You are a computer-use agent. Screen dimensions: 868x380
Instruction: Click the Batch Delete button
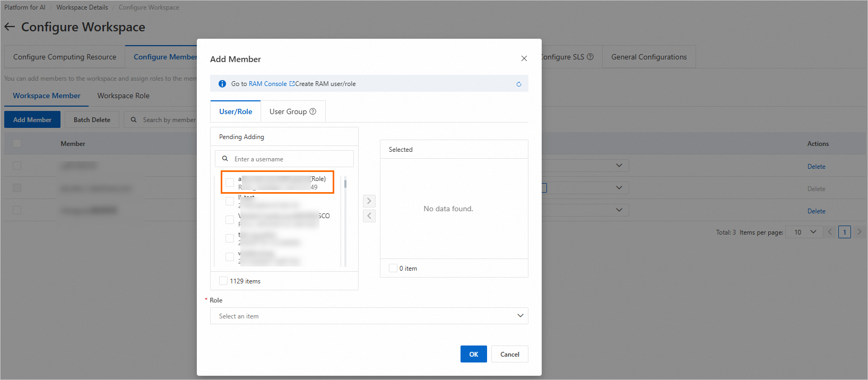[92, 119]
